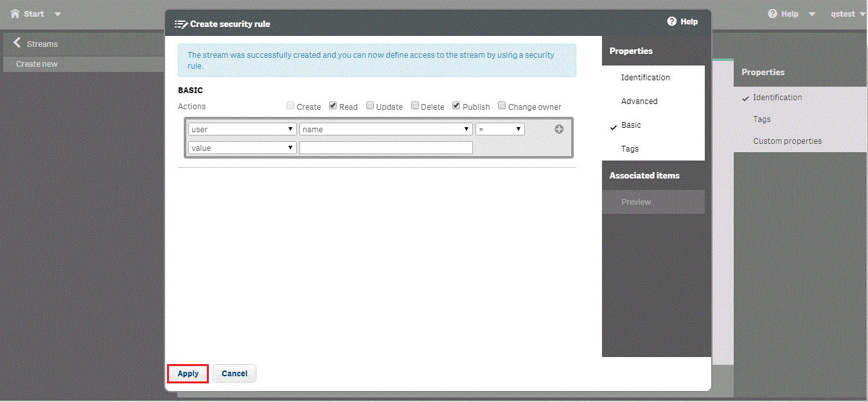Select Advanced in dialog Properties

(x=639, y=101)
